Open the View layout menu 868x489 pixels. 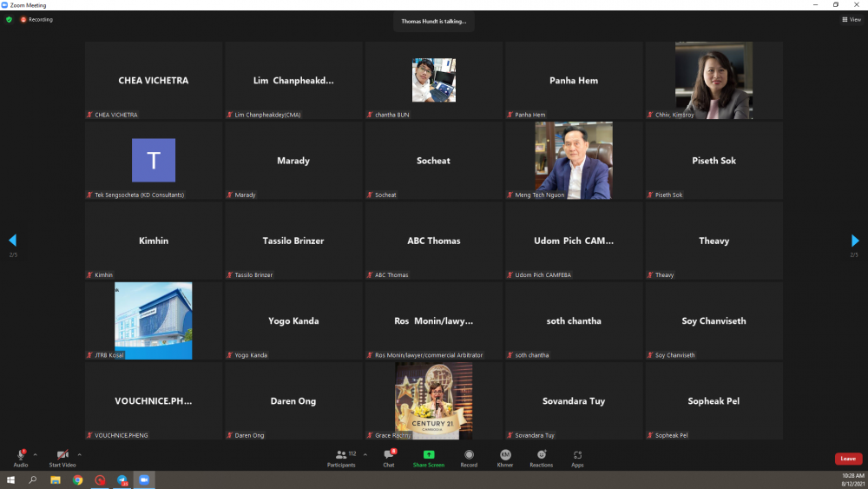pyautogui.click(x=851, y=19)
